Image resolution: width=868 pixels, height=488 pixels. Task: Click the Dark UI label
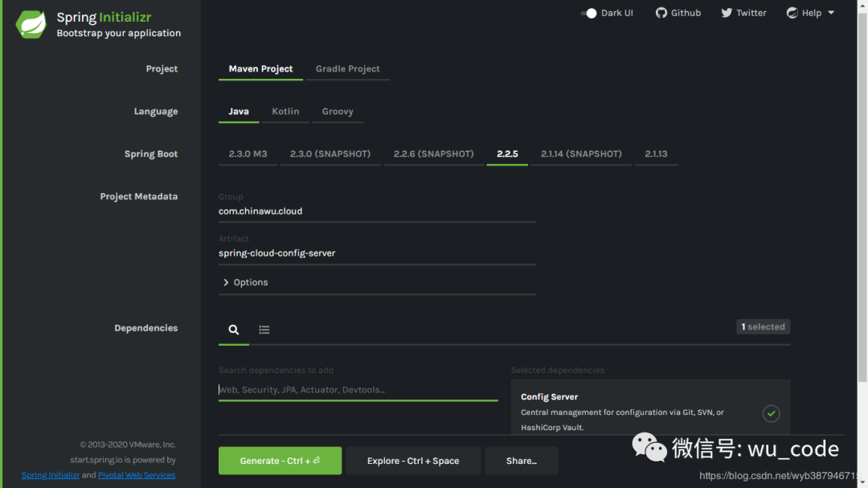tap(617, 13)
